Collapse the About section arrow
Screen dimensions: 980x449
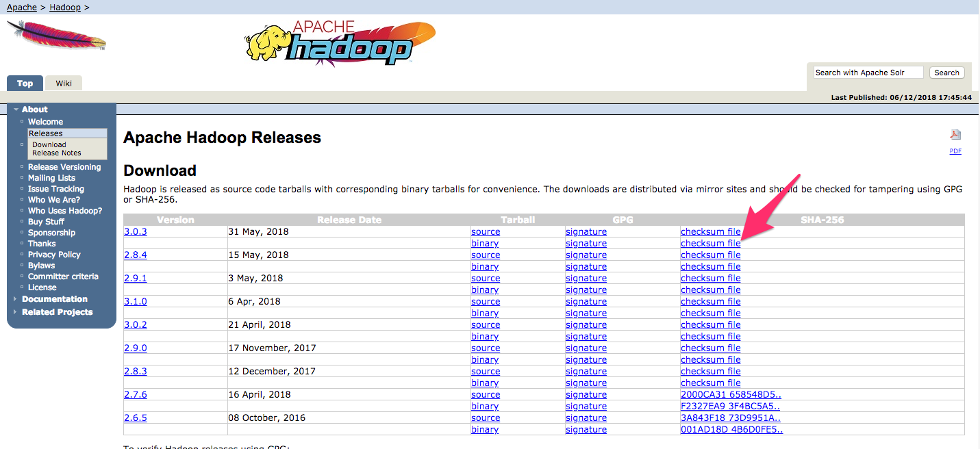tap(16, 110)
